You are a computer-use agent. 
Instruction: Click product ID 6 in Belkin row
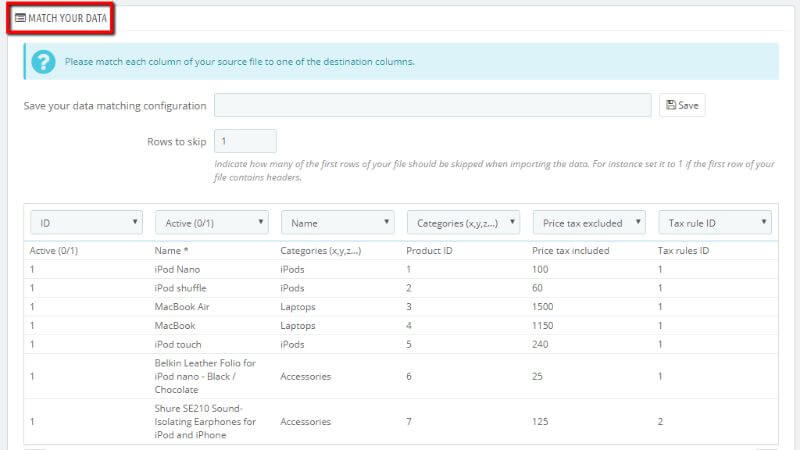tap(409, 376)
